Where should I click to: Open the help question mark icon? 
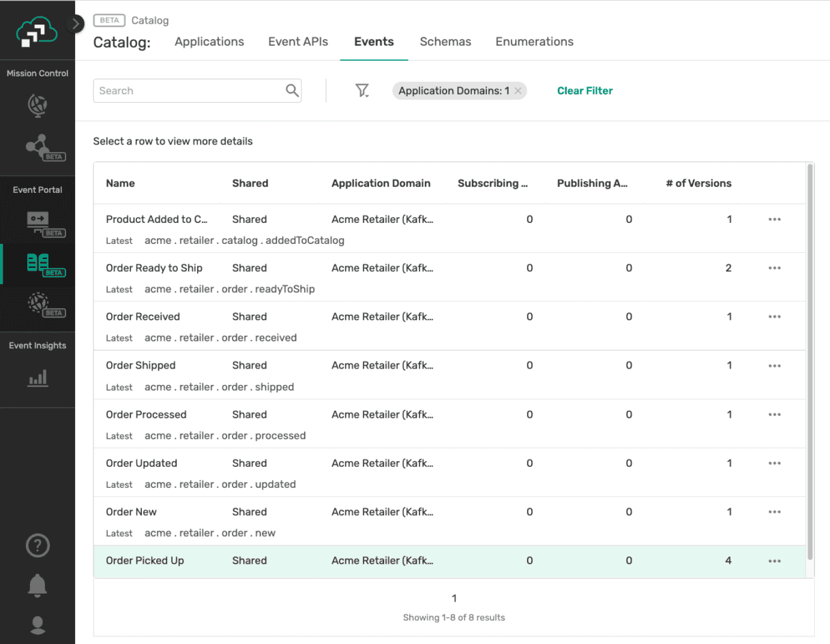click(x=38, y=545)
